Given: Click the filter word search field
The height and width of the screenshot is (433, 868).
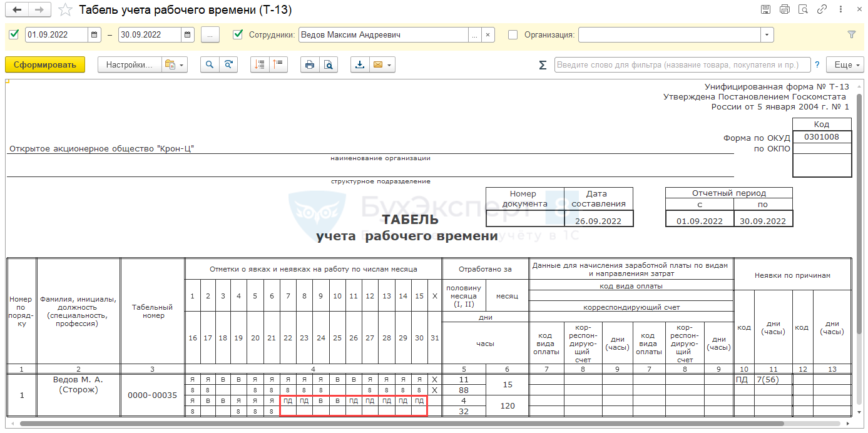Looking at the screenshot, I should click(x=682, y=65).
